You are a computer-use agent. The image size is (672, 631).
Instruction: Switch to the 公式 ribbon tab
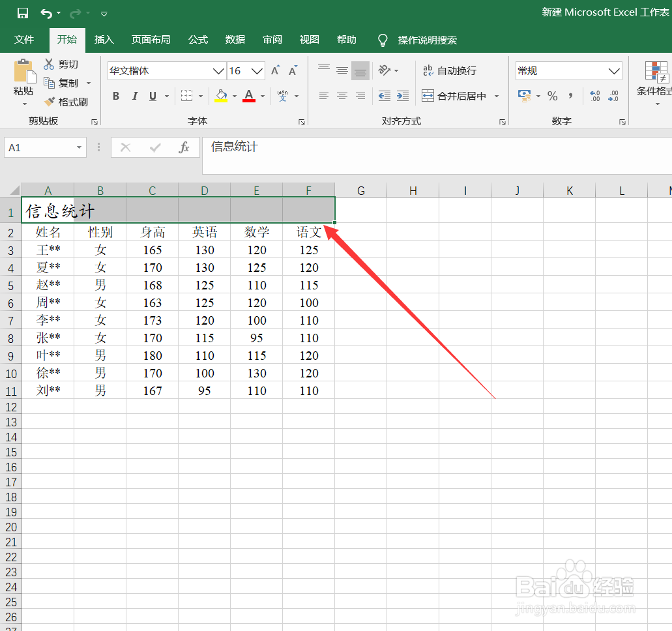click(198, 40)
